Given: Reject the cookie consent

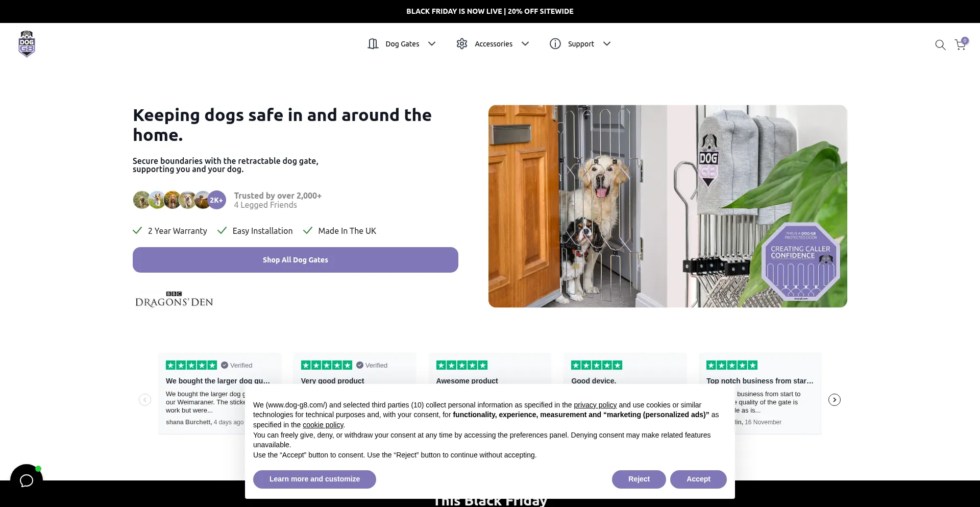Looking at the screenshot, I should coord(639,479).
